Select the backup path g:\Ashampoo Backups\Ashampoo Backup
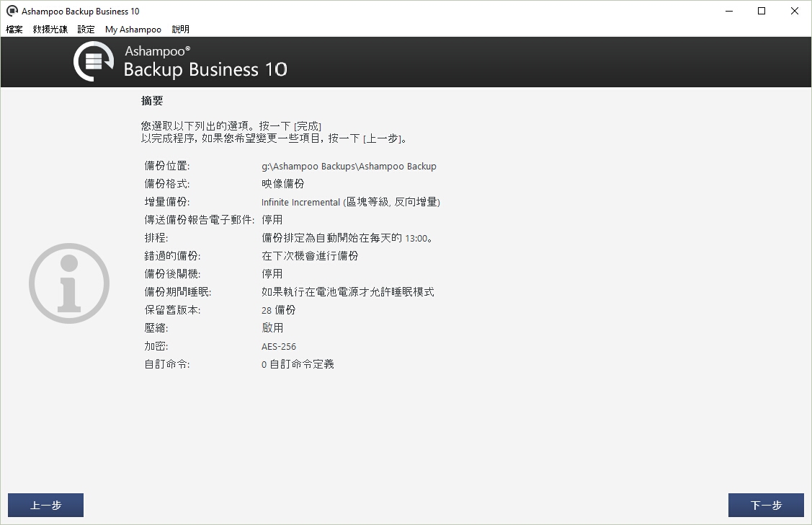Screen dimensions: 812x525 [x=349, y=167]
